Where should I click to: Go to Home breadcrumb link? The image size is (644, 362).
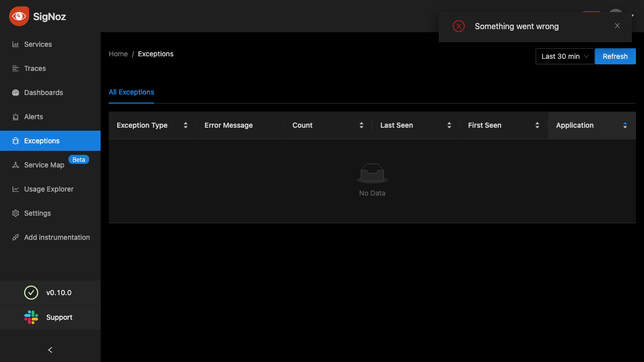point(118,54)
